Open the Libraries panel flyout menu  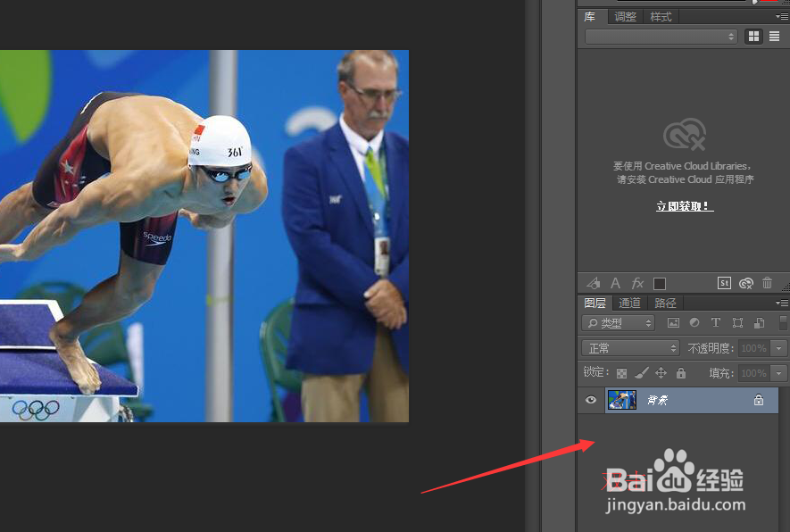click(782, 17)
